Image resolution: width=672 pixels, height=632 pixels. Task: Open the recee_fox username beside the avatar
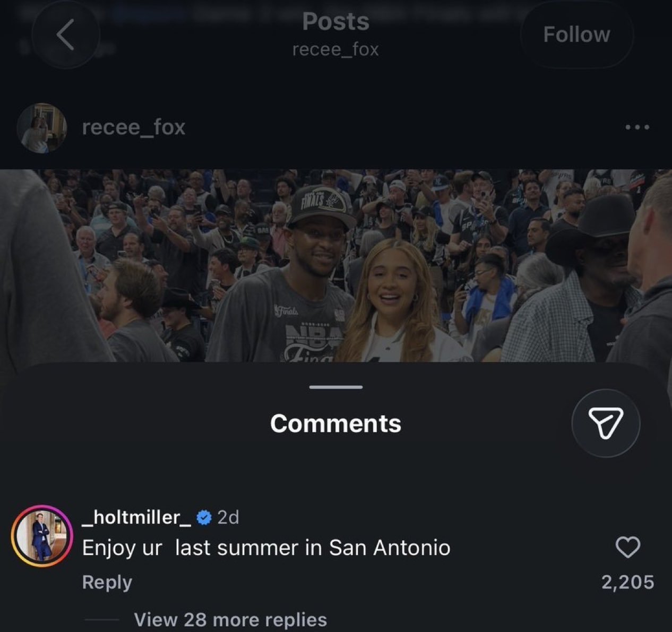point(134,127)
